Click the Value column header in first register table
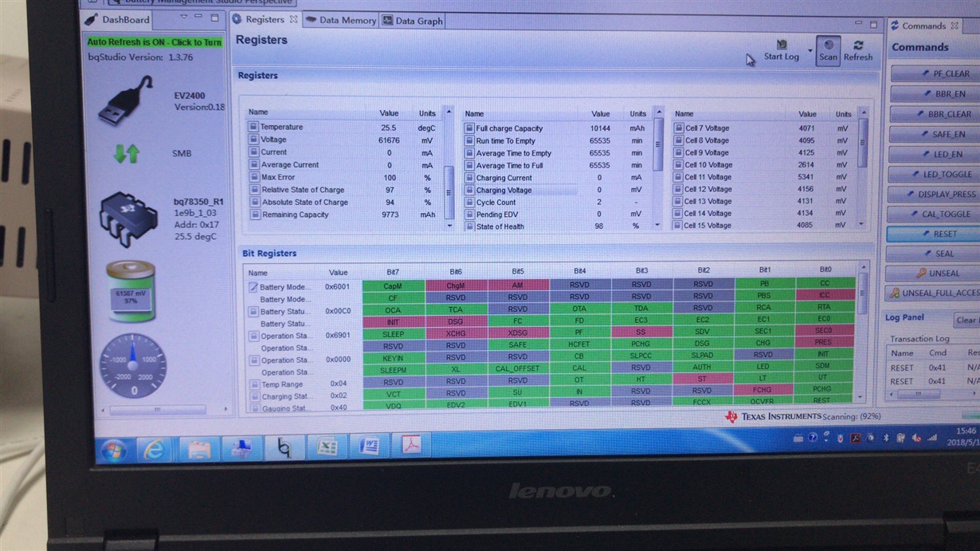The height and width of the screenshot is (551, 980). tap(389, 113)
